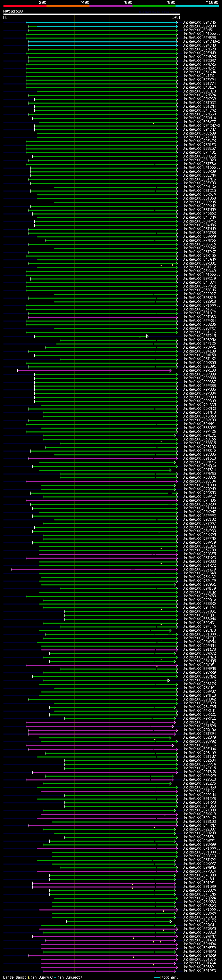The width and height of the screenshot is (222, 980).
Task: Click the red 20% identity legend segment
Action: coord(25,6)
